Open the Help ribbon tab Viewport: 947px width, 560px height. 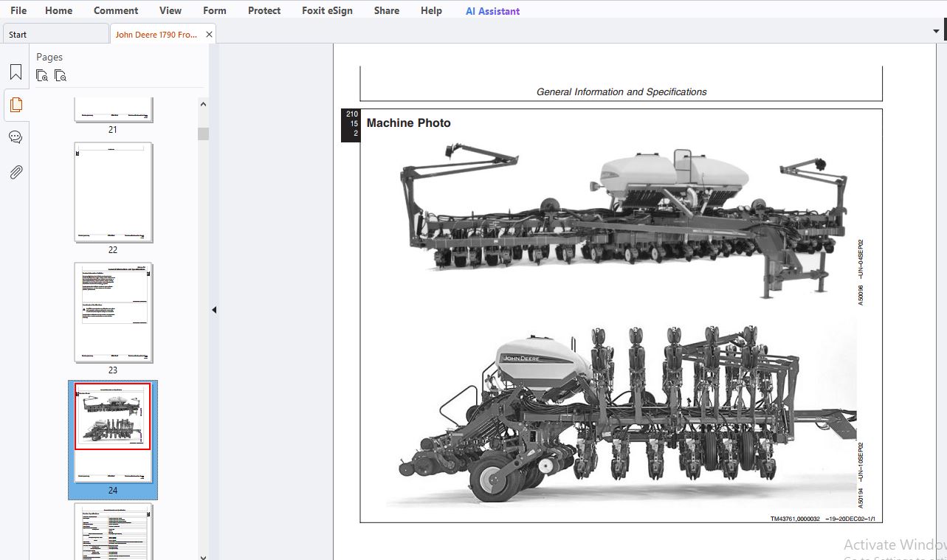click(431, 10)
